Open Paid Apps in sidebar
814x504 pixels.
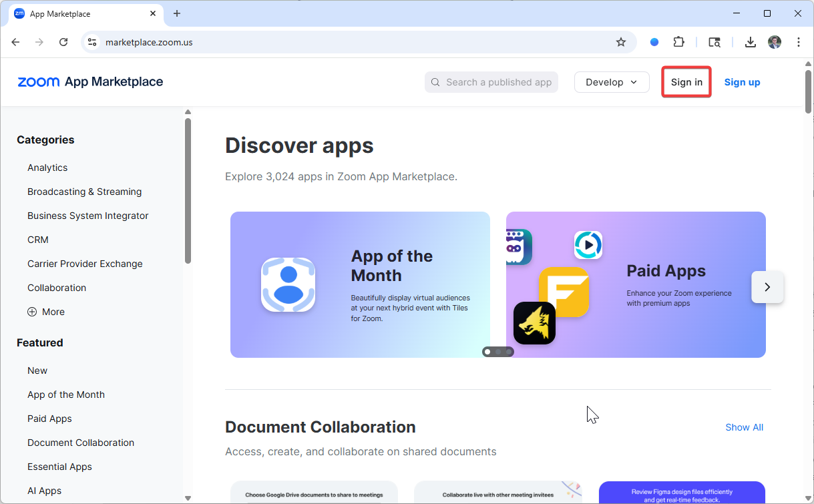pos(49,419)
